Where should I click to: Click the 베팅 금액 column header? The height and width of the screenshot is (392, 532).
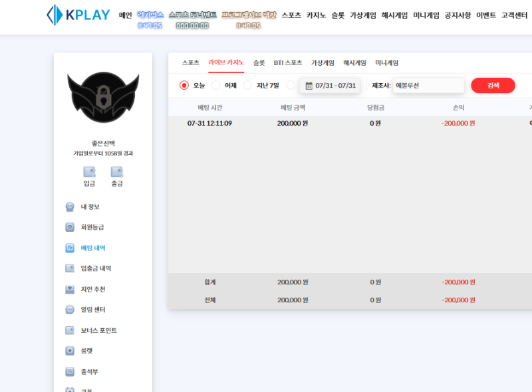(x=293, y=108)
